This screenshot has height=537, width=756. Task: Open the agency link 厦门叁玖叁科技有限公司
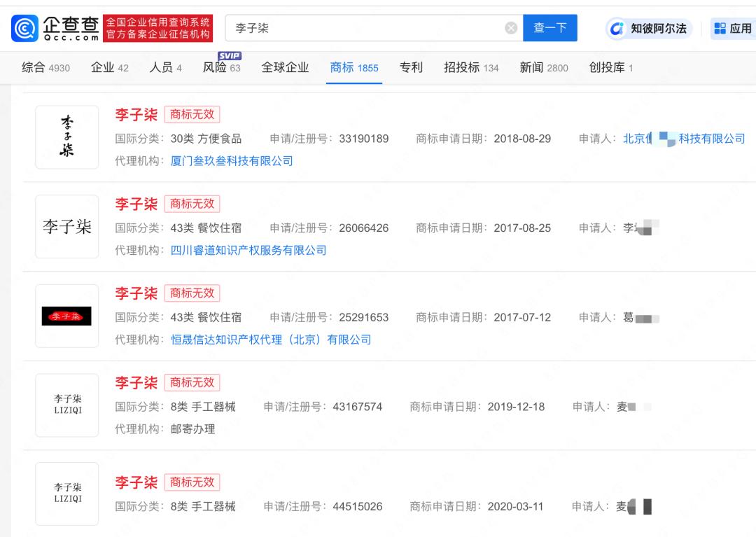click(232, 161)
